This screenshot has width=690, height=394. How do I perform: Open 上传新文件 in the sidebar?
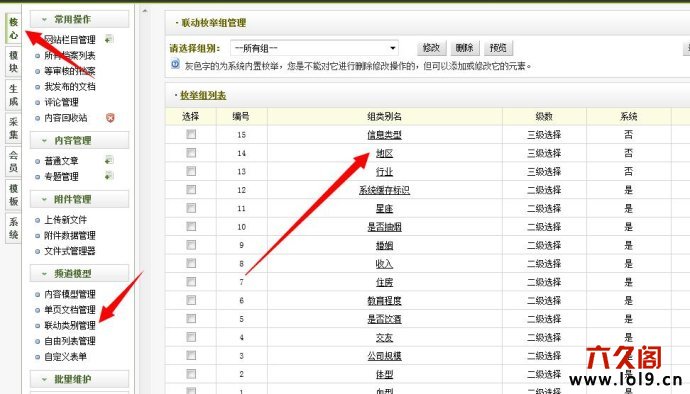point(65,220)
